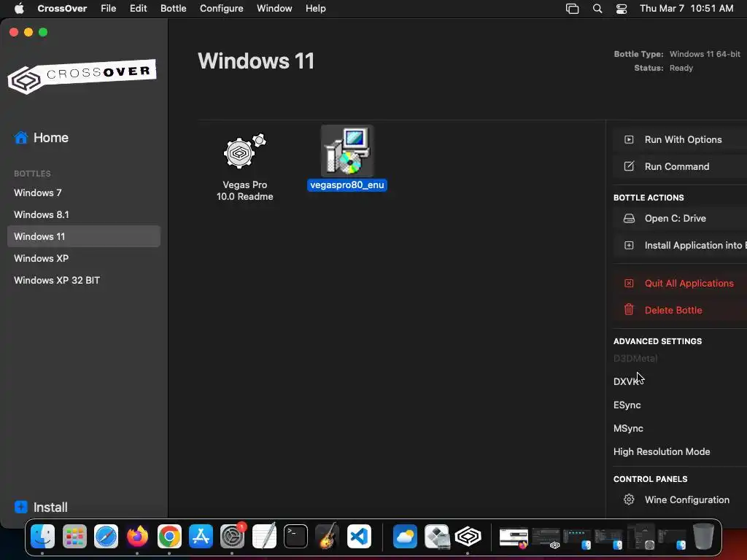The image size is (747, 560).
Task: Open the Trash in the dock
Action: click(x=703, y=537)
